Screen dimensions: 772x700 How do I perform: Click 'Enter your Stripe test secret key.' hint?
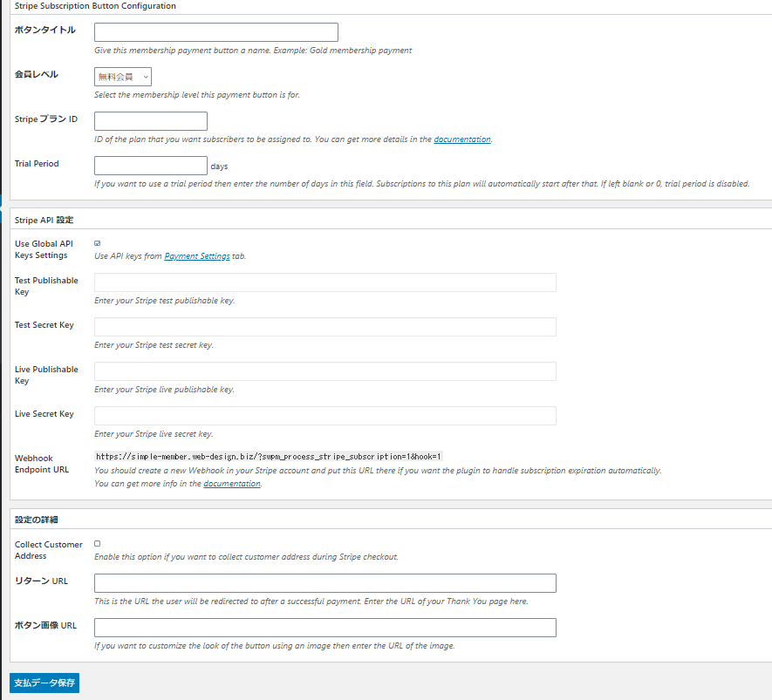pos(154,345)
